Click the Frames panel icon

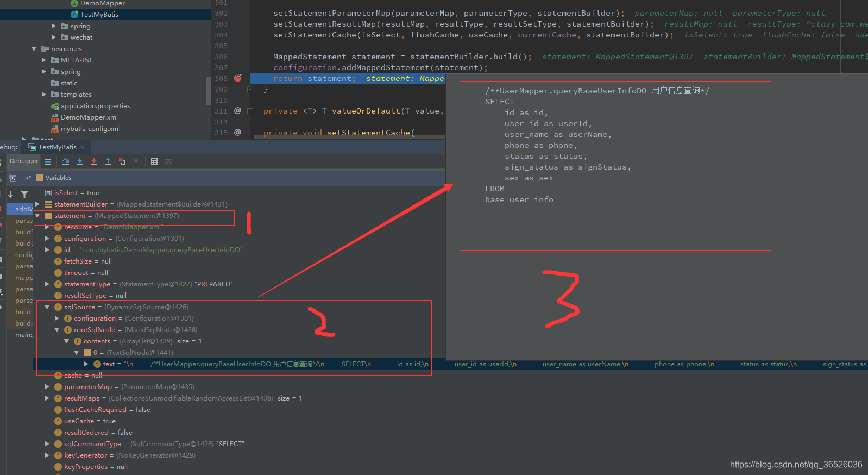coord(13,178)
